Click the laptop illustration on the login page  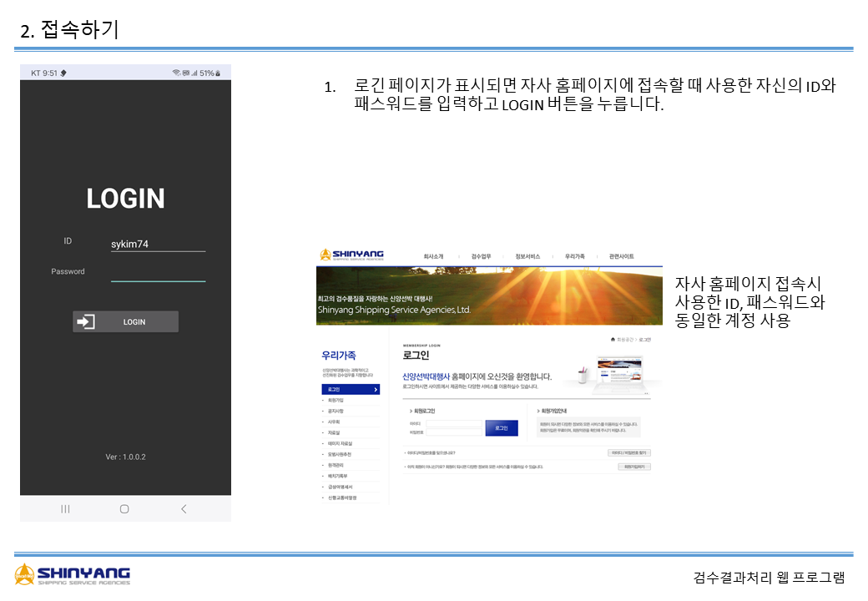(x=620, y=375)
